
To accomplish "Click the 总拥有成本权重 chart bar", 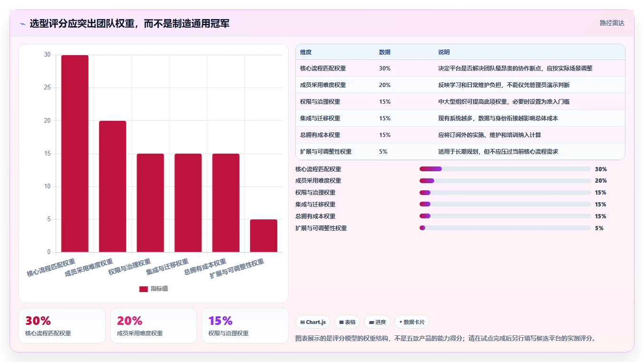I will tap(226, 203).
